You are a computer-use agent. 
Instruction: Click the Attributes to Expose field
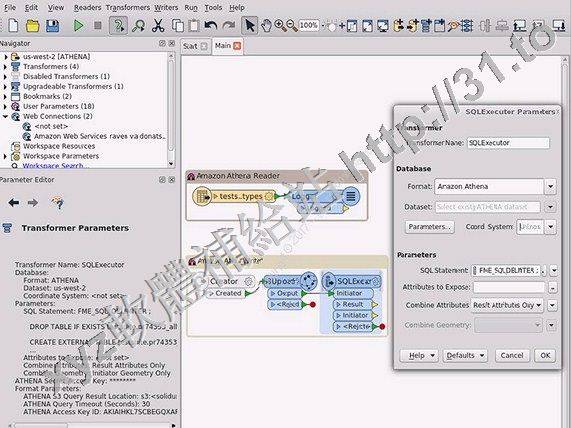(509, 287)
